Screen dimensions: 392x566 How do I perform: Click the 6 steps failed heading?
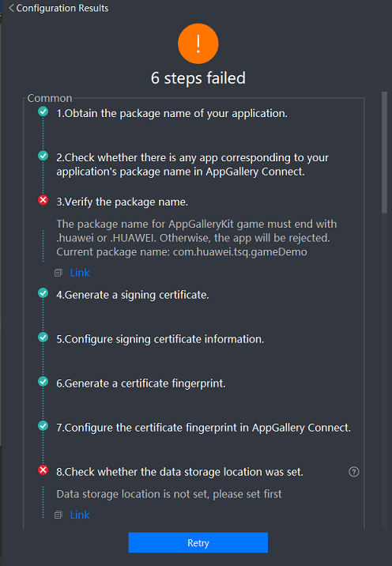tap(198, 78)
